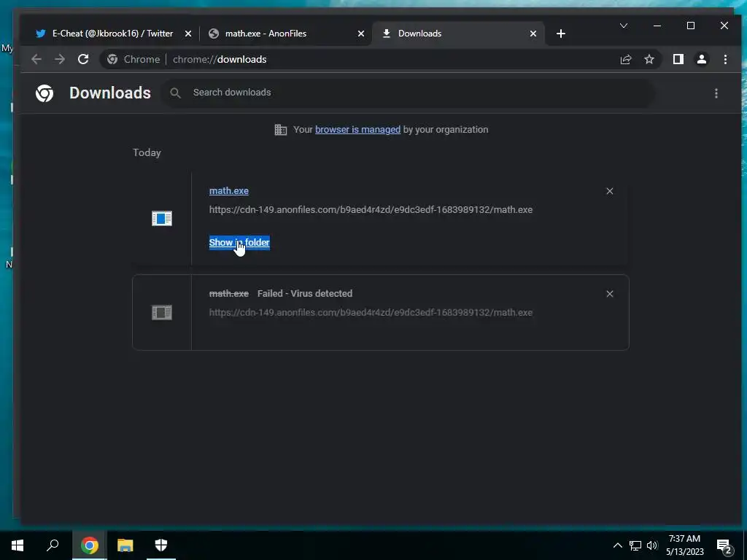
Task: Open the Windows Start menu
Action: 18,545
